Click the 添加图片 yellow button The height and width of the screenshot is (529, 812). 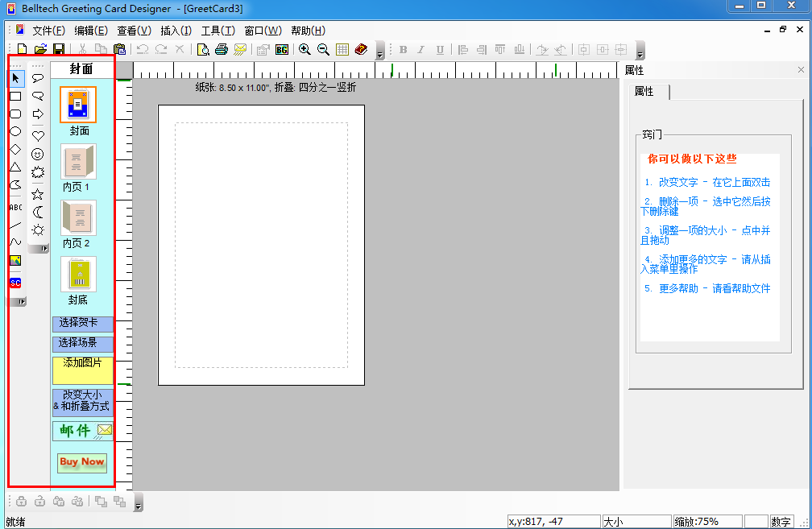tap(82, 370)
